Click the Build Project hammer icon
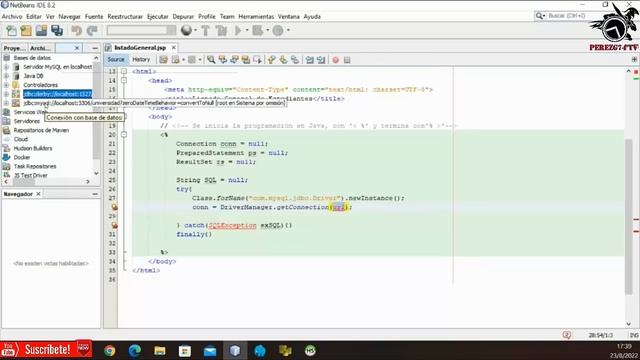640x360 pixels. pyautogui.click(x=206, y=31)
